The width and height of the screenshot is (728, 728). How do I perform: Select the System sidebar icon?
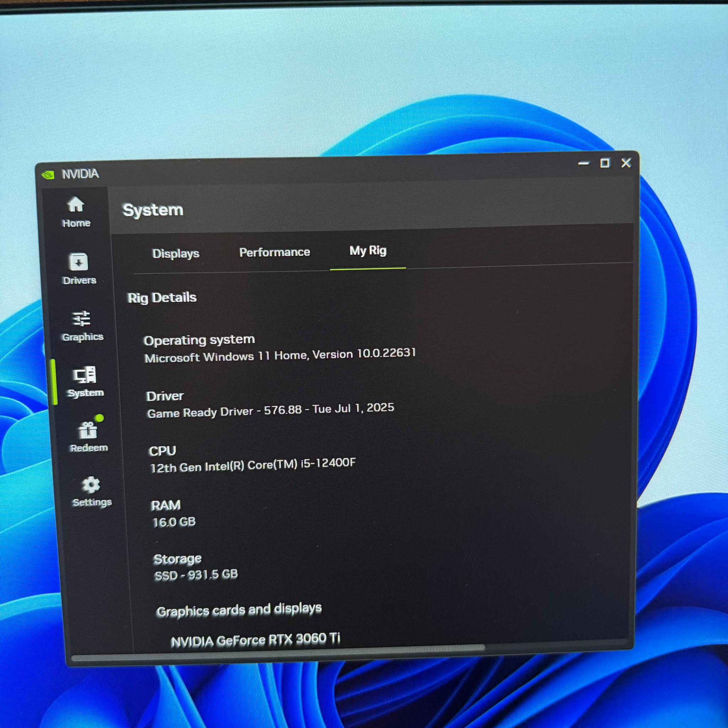point(85,382)
